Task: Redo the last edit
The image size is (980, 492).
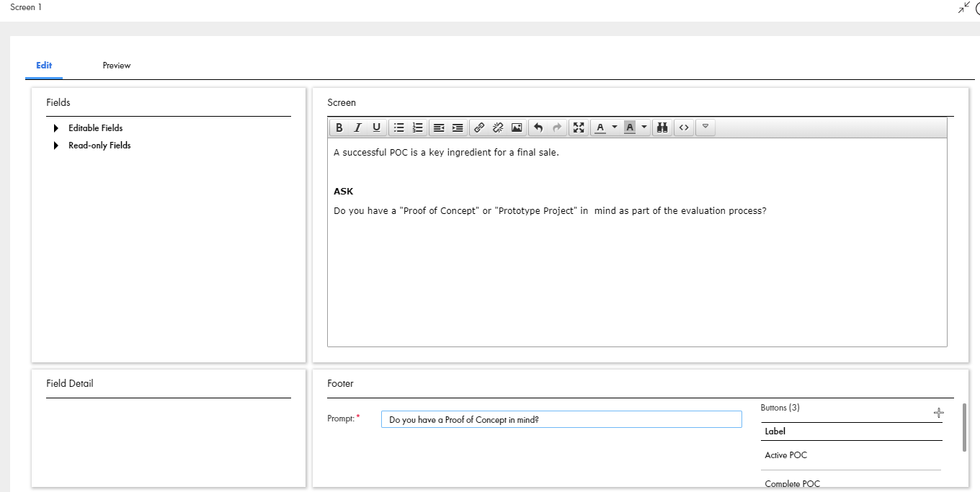Action: [x=556, y=128]
